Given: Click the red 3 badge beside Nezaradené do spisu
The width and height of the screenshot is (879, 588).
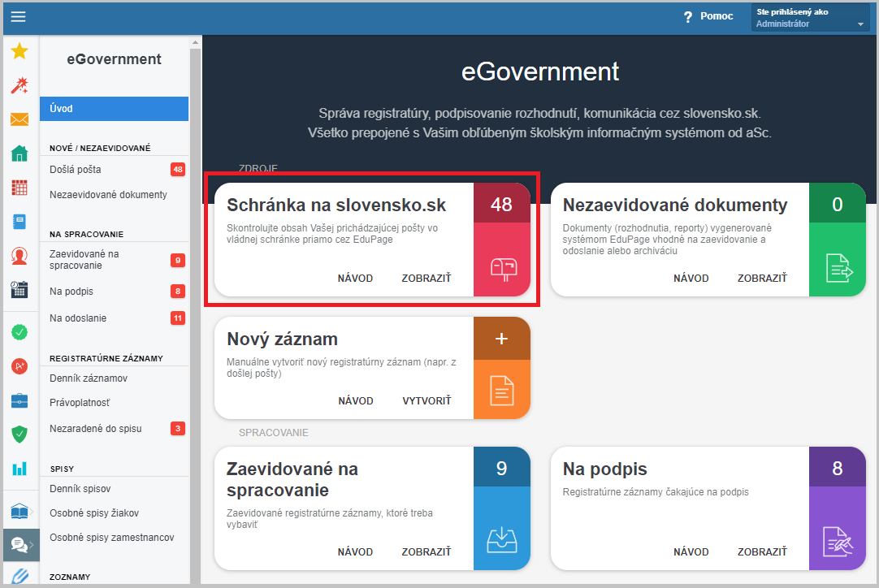Looking at the screenshot, I should 178,429.
